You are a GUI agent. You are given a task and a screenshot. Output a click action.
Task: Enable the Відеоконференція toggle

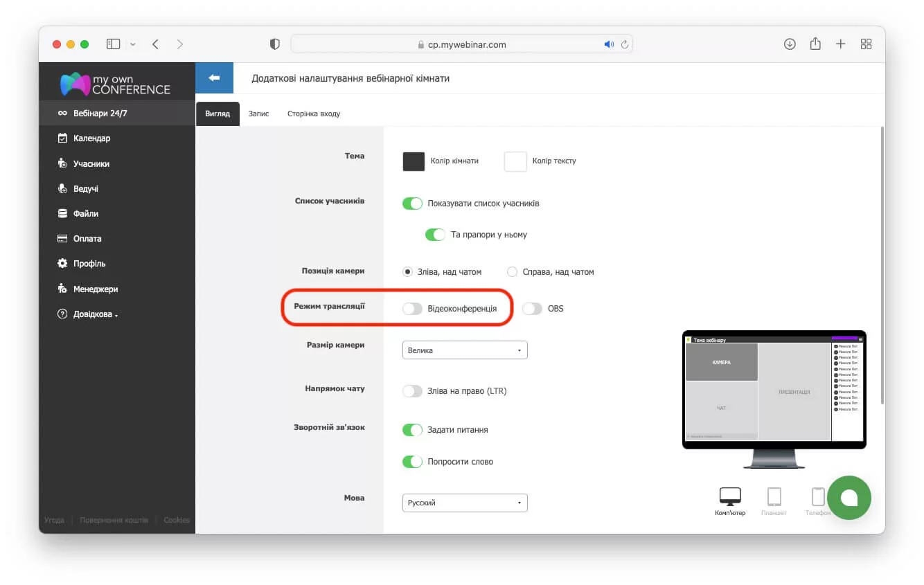pos(412,309)
